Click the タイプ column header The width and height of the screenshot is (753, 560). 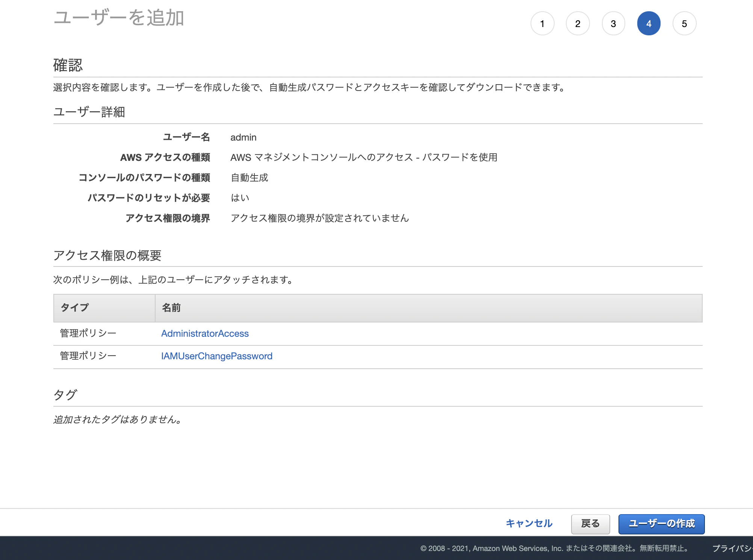coord(74,308)
